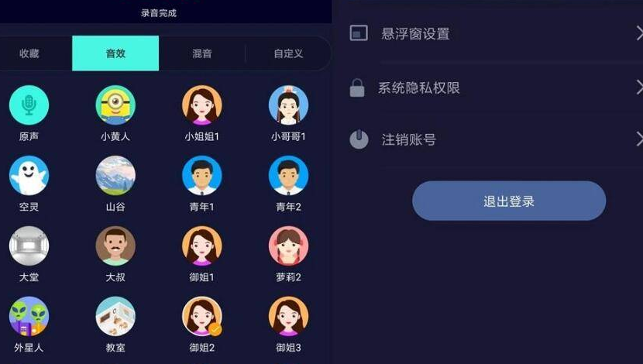The height and width of the screenshot is (364, 643).
Task: Open the 混音 tab
Action: point(201,53)
